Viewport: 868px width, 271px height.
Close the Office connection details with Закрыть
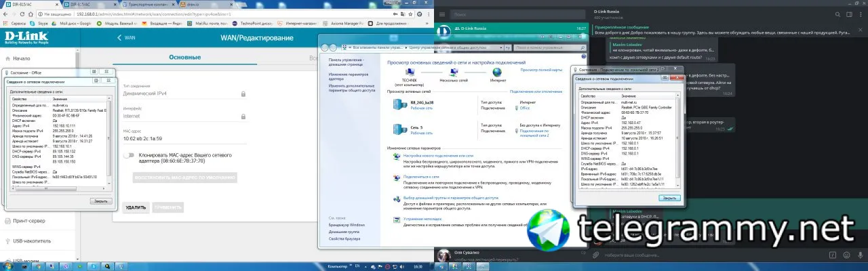tap(100, 201)
